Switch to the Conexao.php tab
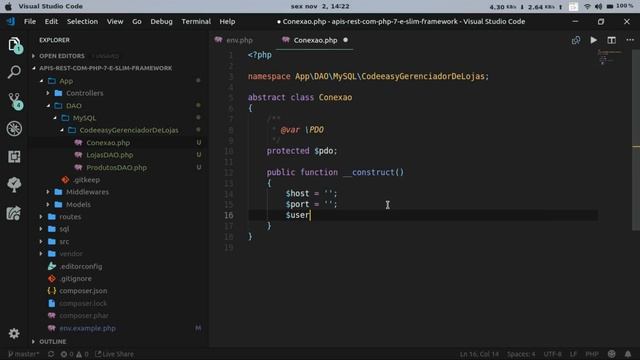 [315, 40]
